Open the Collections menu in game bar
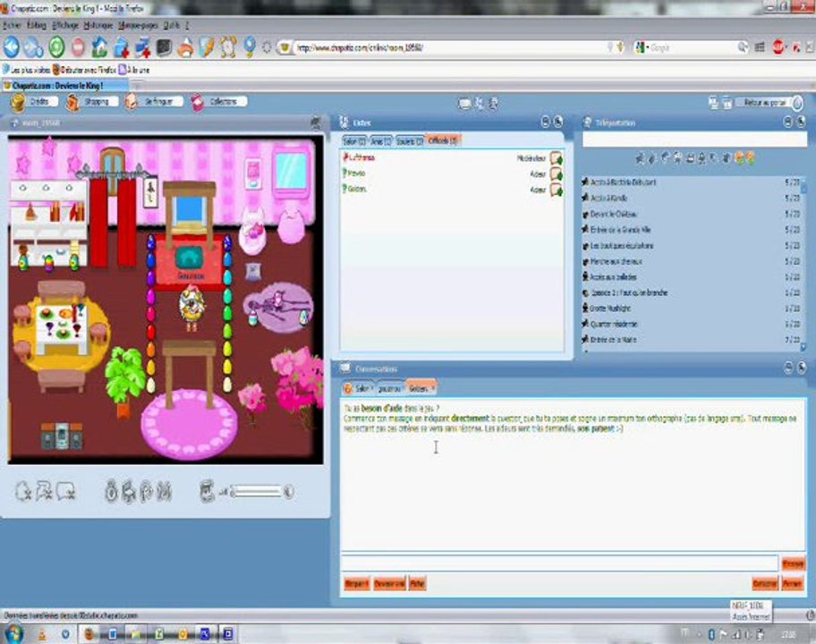816x644 pixels. pyautogui.click(x=218, y=102)
